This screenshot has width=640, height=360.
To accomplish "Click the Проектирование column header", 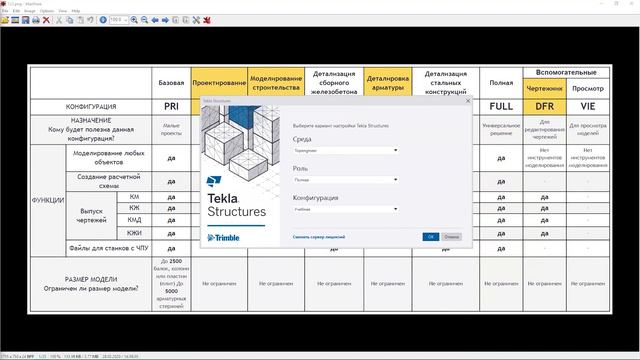I will (219, 83).
